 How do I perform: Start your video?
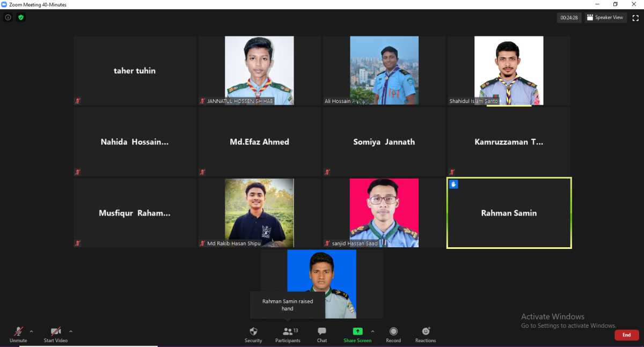click(55, 331)
